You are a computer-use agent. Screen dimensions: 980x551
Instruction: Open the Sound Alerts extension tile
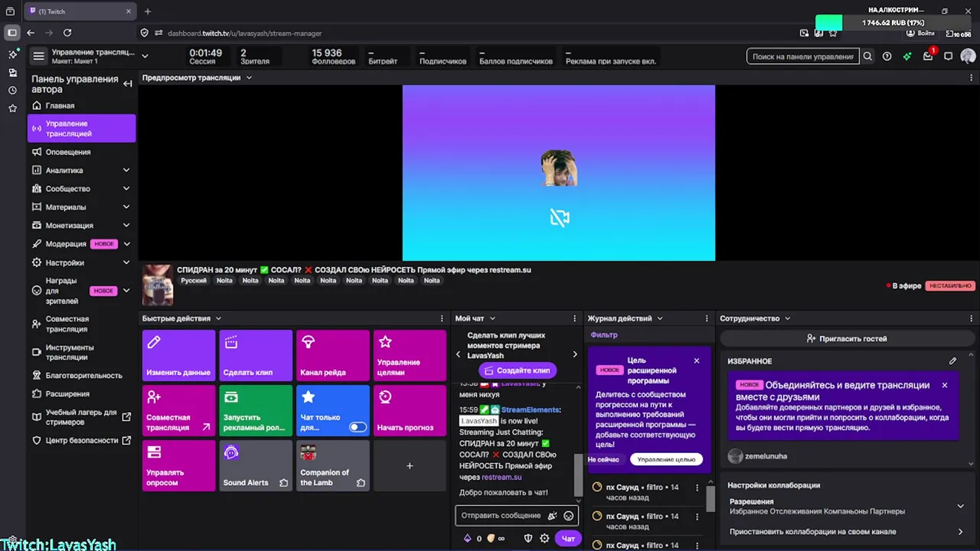click(256, 465)
